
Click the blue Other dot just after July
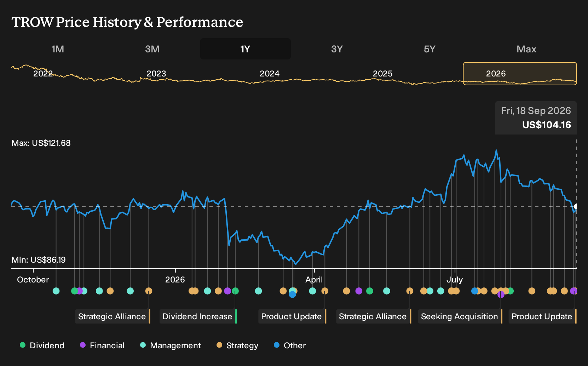(x=474, y=291)
